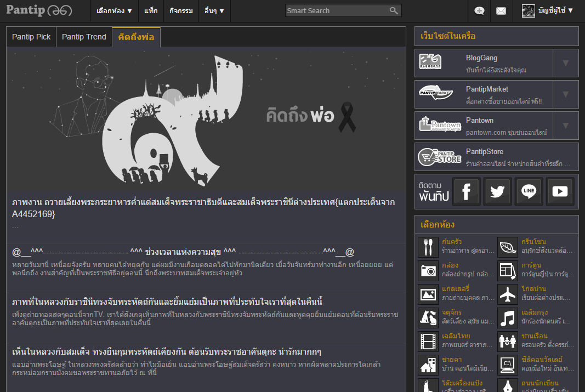Image resolution: width=585 pixels, height=392 pixels.
Task: Open Pantip's YouTube channel icon
Action: click(560, 191)
